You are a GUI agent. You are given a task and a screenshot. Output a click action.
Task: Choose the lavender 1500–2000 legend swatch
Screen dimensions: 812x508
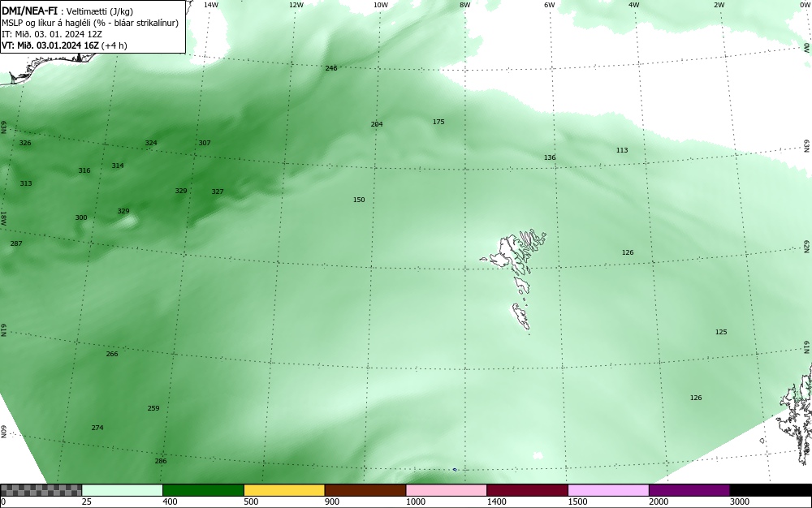[608, 490]
